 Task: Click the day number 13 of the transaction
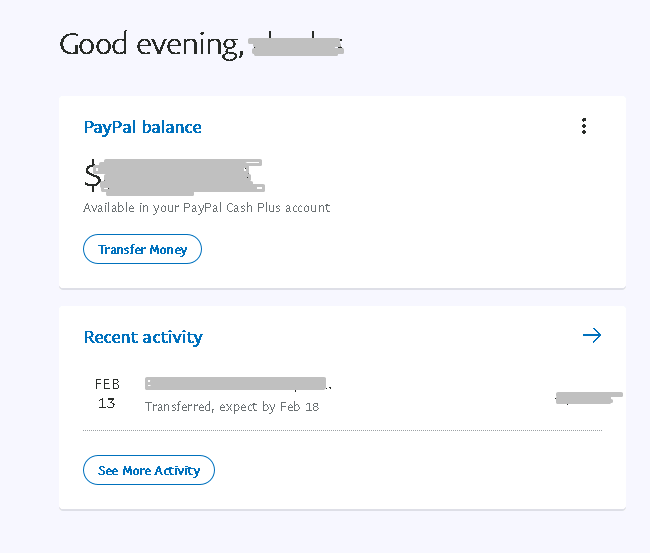point(107,403)
